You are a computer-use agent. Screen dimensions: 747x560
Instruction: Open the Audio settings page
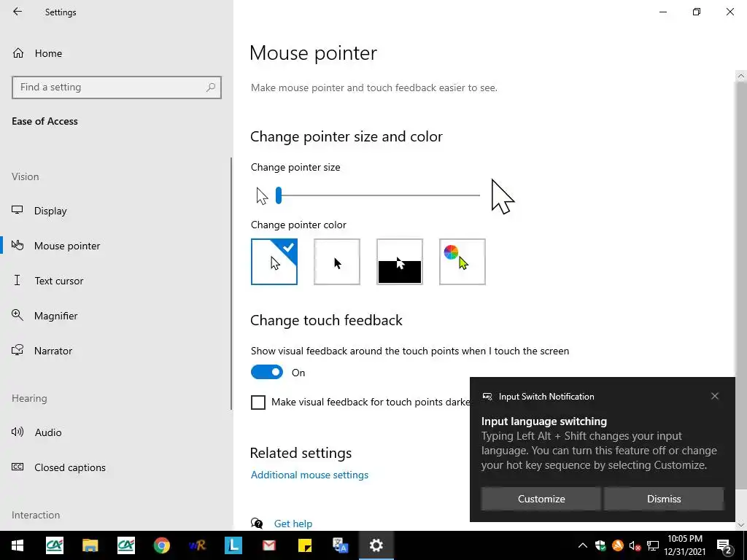(47, 432)
